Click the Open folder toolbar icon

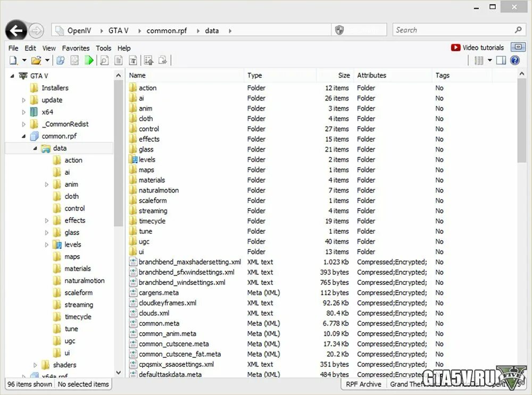[x=36, y=61]
